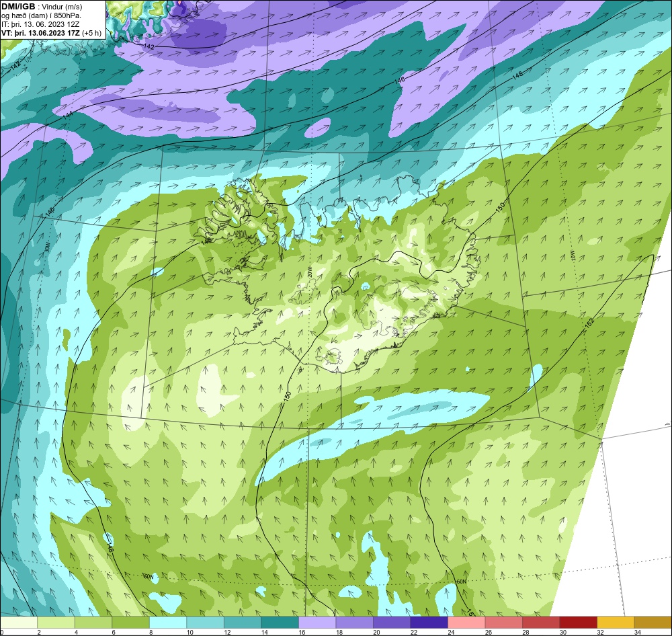Screen dimensions: 672x636
Task: Click the legend tick label "34"
Action: (637, 632)
